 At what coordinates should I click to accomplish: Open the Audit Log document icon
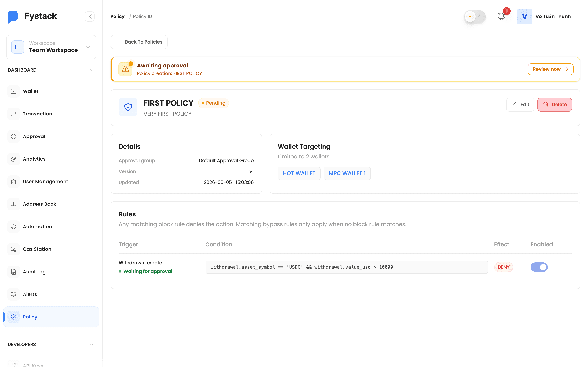[14, 272]
